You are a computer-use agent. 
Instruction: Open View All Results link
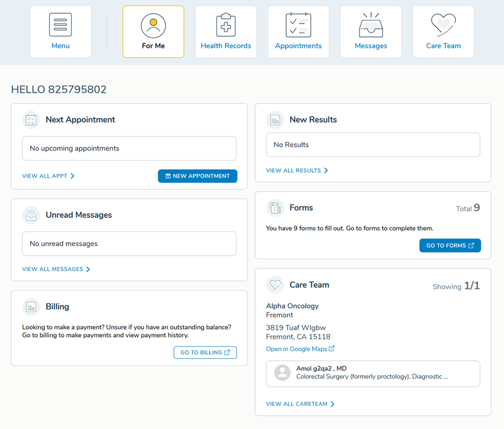coord(297,170)
